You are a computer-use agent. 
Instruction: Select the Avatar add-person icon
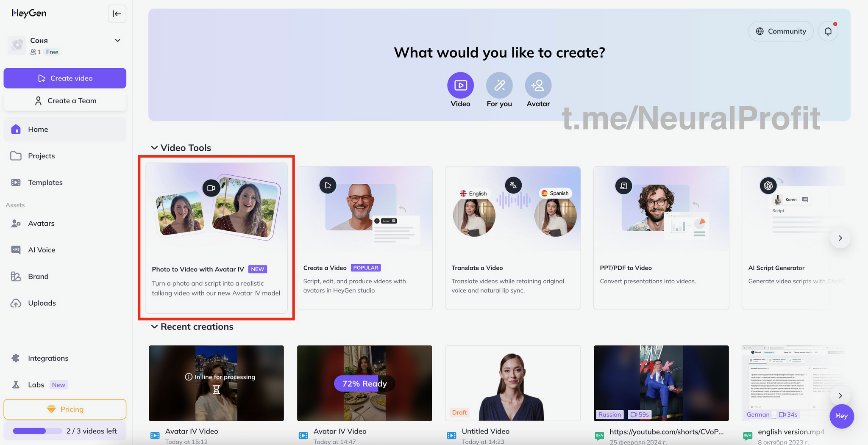[x=538, y=86]
